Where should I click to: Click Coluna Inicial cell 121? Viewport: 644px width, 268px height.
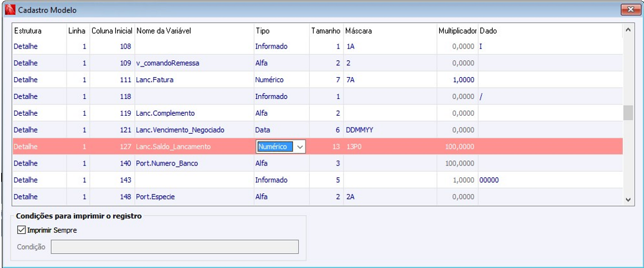[x=112, y=130]
